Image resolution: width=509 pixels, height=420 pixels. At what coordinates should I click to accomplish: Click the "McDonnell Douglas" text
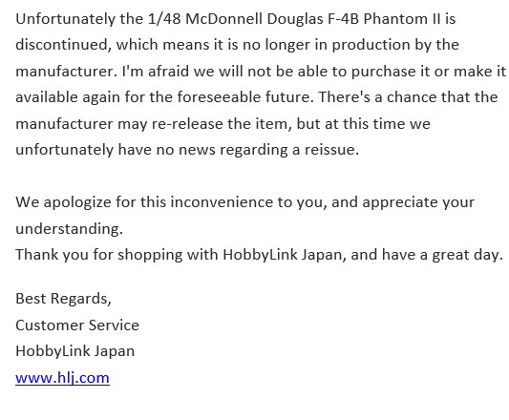tap(254, 19)
